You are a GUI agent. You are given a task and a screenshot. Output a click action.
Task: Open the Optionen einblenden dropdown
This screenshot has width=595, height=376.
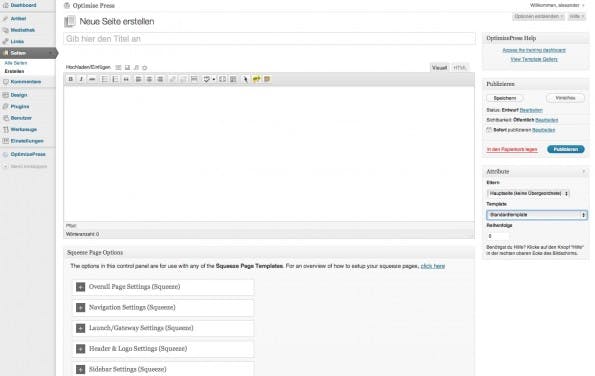(x=538, y=16)
